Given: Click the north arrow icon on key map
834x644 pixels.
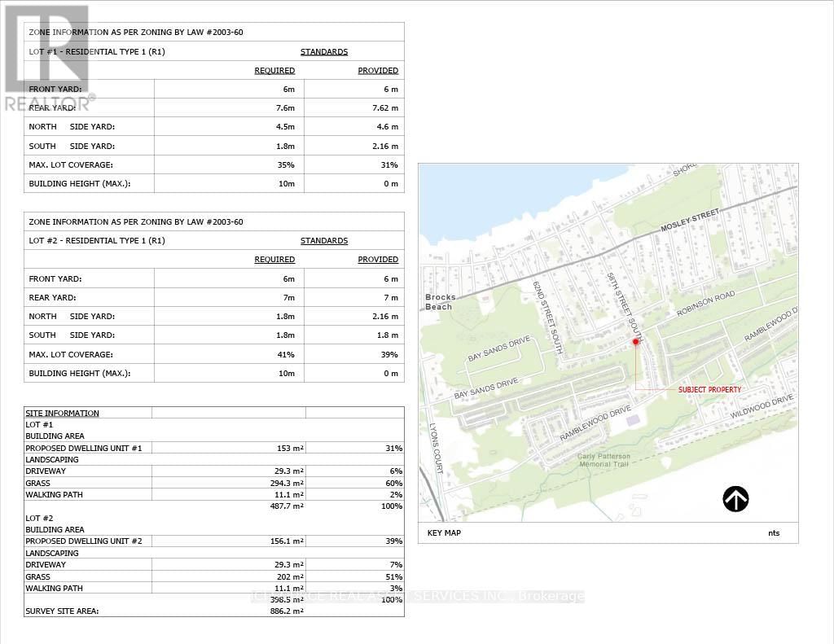Looking at the screenshot, I should coord(735,499).
